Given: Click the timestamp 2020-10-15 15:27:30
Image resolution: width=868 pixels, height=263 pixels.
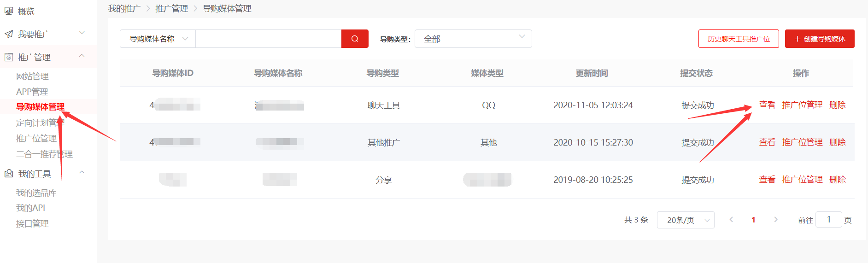Looking at the screenshot, I should 593,143.
